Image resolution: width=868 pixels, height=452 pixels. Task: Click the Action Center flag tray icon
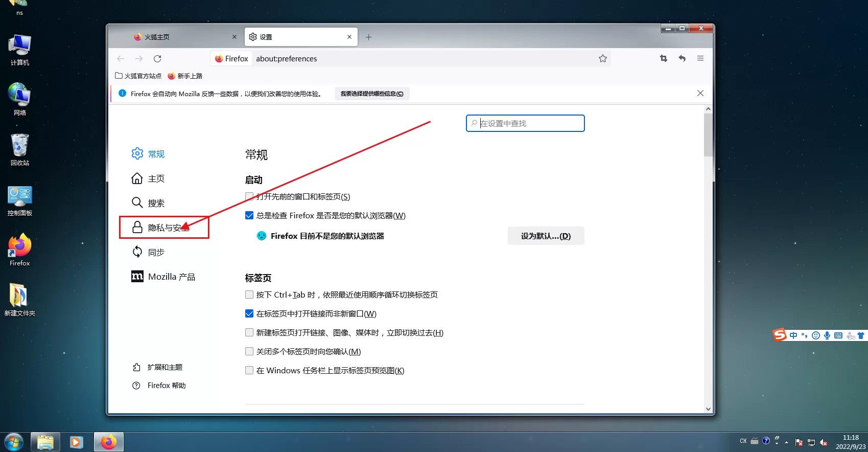[799, 442]
